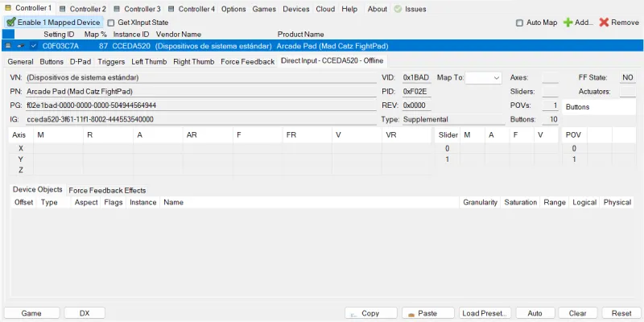Click the FF State field showing NO
Screen dimensions: 644x322
click(628, 77)
